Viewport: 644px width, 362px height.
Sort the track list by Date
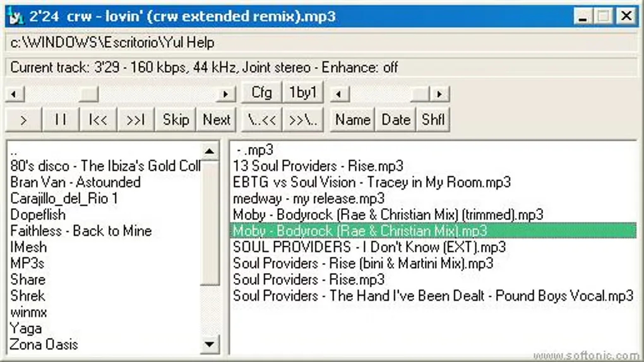click(396, 120)
